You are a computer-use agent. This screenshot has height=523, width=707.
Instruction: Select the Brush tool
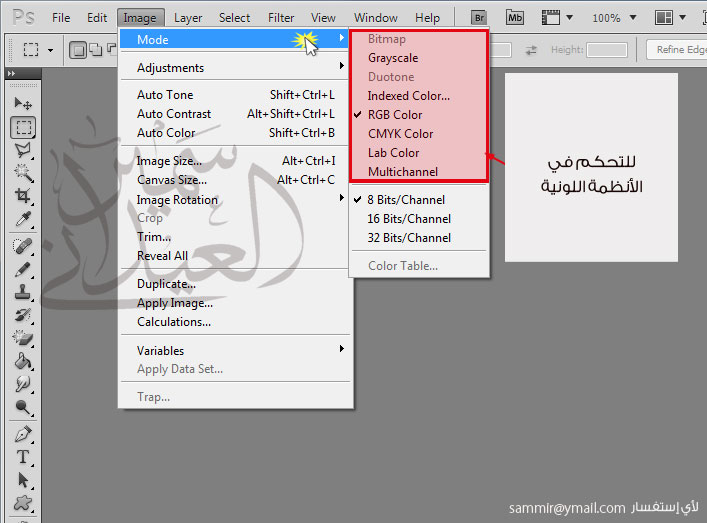pos(23,270)
